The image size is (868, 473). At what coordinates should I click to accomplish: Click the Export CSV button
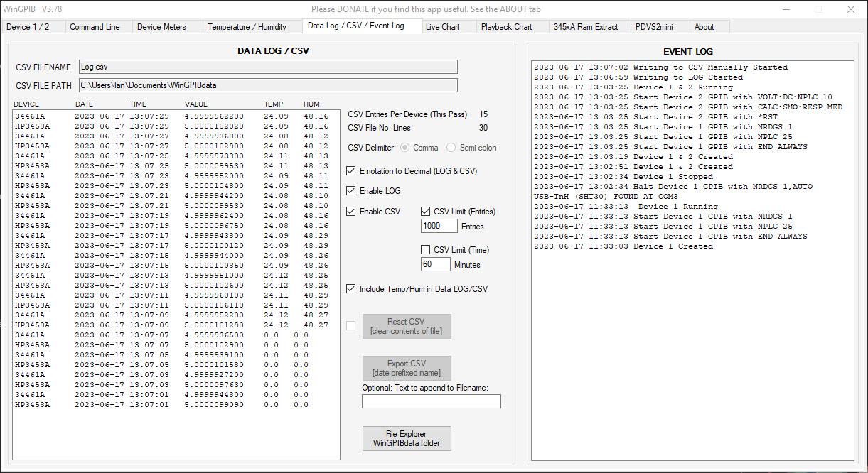407,368
